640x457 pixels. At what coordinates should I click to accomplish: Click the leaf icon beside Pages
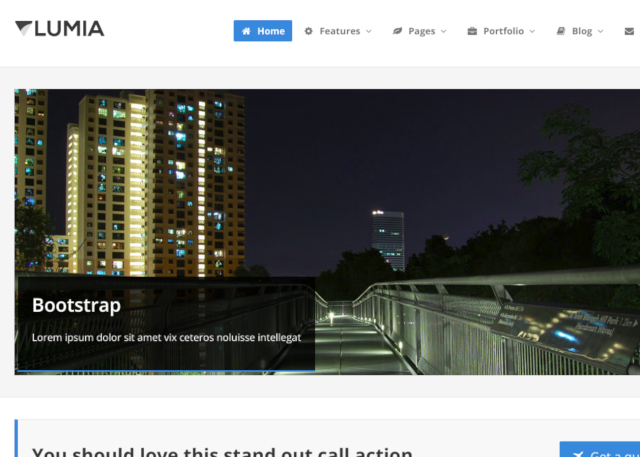pyautogui.click(x=397, y=31)
